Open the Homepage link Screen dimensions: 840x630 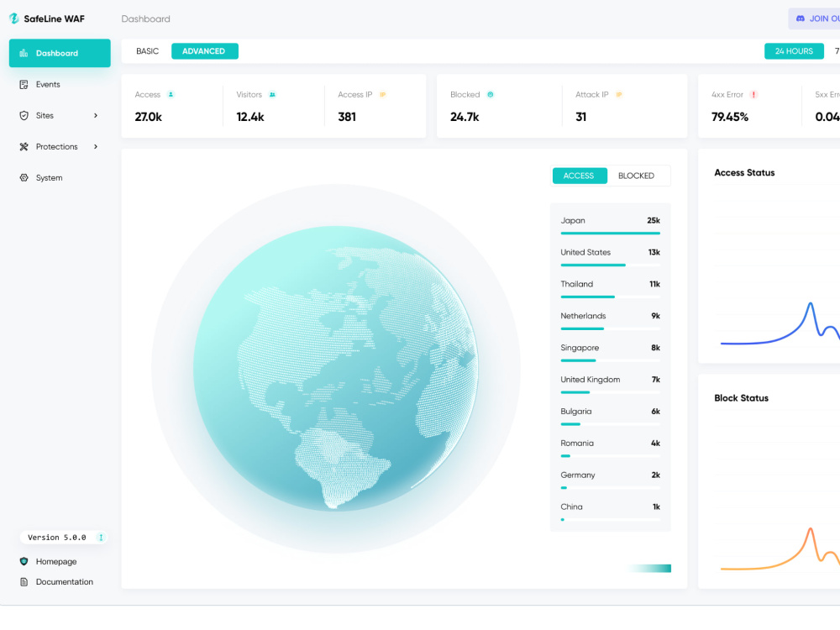coord(56,561)
